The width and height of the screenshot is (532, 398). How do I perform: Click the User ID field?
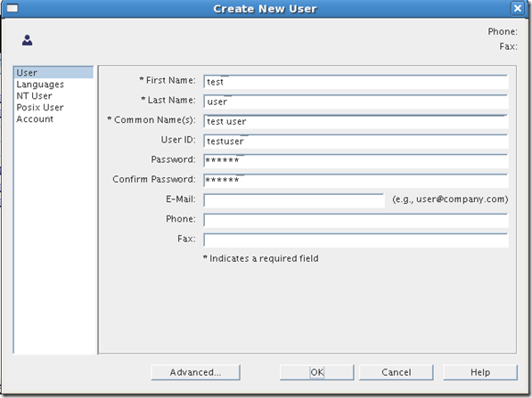coord(356,141)
